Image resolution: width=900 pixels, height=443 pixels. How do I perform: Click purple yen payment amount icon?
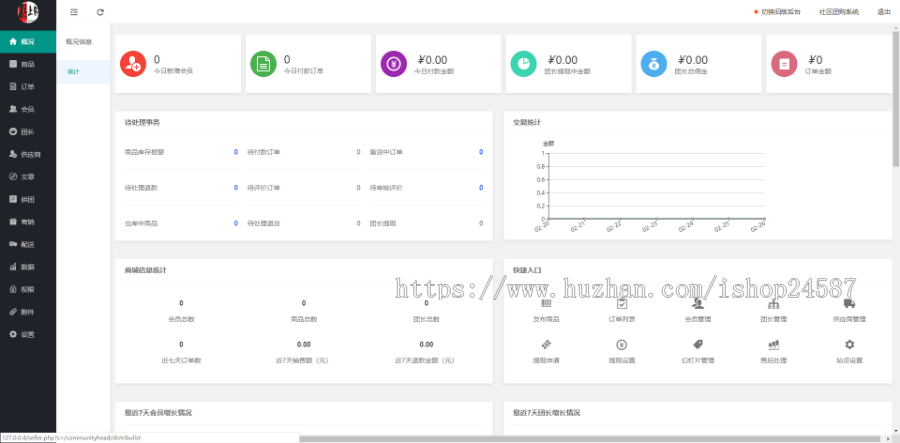[x=394, y=64]
